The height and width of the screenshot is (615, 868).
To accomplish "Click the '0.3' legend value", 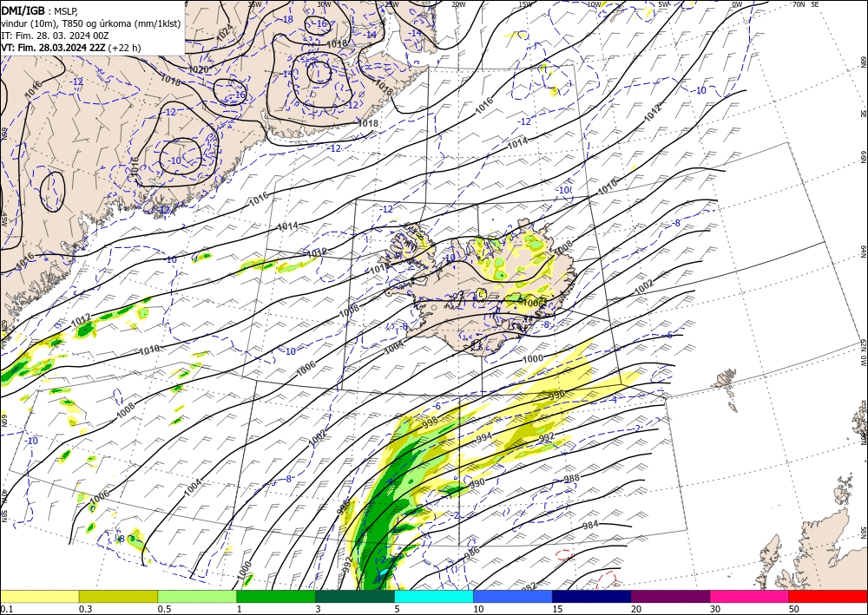I will (x=85, y=609).
